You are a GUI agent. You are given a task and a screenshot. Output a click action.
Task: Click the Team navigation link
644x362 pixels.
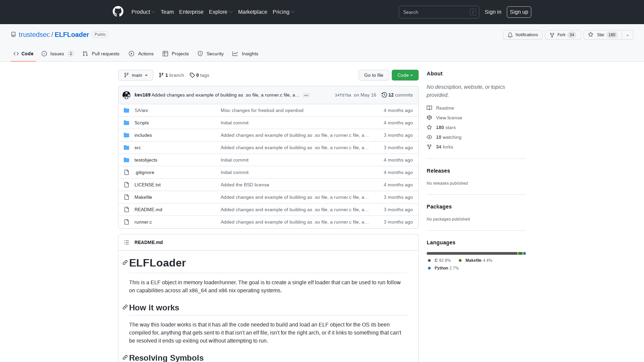point(167,12)
